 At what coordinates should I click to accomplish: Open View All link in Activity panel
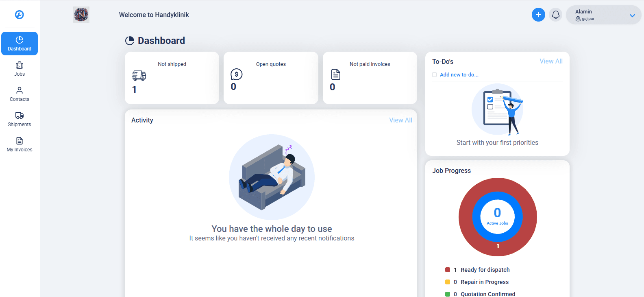click(x=400, y=120)
